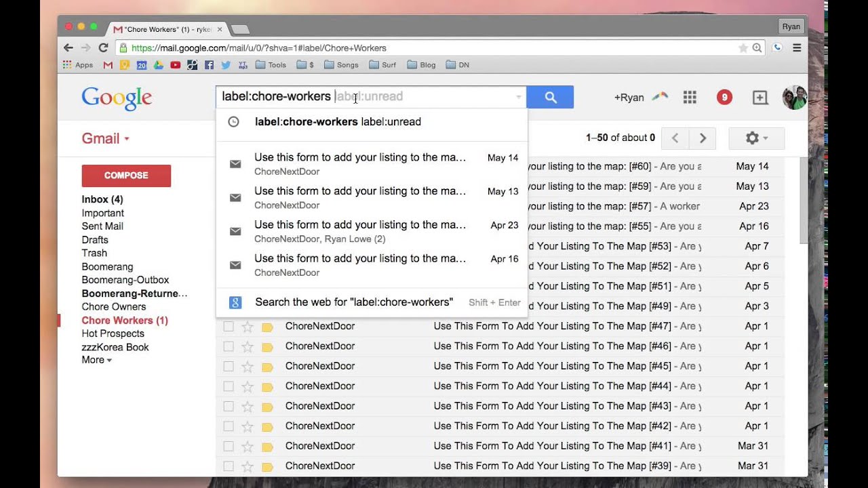Viewport: 868px width, 488px height.
Task: Open the Apps bookmarks shortcut
Action: tap(78, 65)
